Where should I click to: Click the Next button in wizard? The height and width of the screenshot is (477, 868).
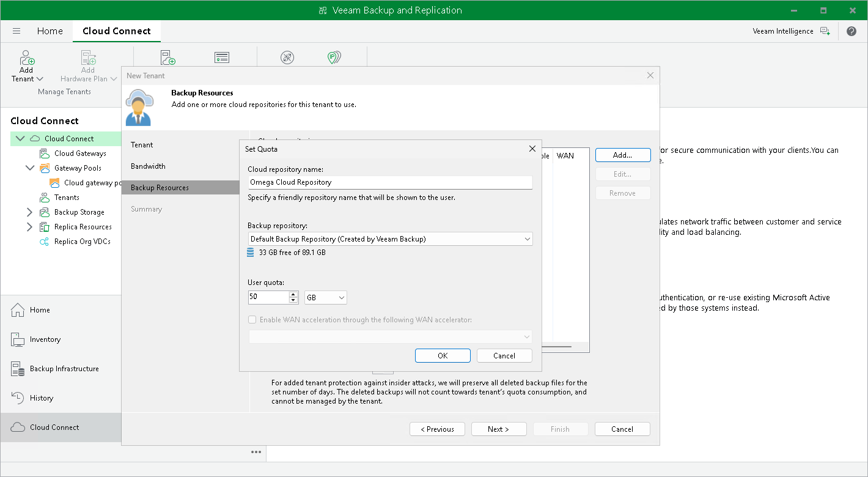pos(498,429)
